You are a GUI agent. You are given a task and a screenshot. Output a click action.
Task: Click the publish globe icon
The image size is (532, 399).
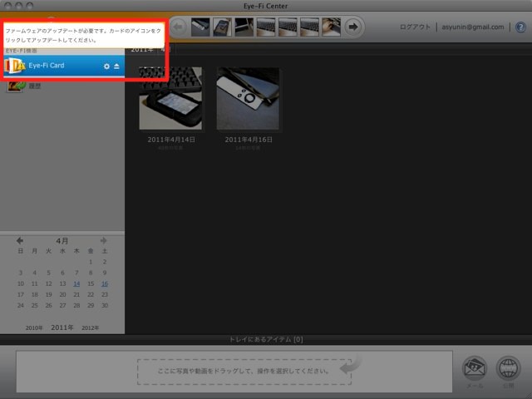coord(508,368)
